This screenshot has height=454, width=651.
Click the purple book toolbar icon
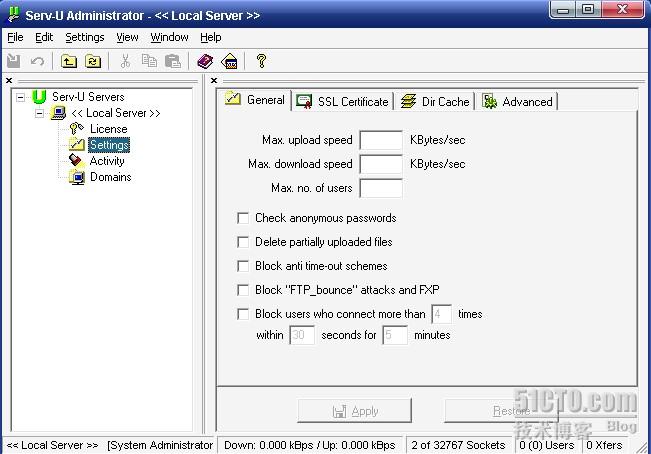tap(205, 61)
